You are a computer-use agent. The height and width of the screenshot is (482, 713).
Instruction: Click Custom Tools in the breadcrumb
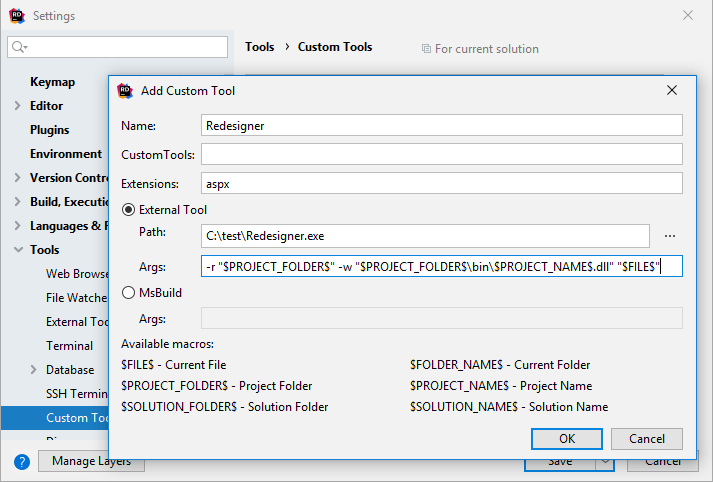pyautogui.click(x=335, y=47)
